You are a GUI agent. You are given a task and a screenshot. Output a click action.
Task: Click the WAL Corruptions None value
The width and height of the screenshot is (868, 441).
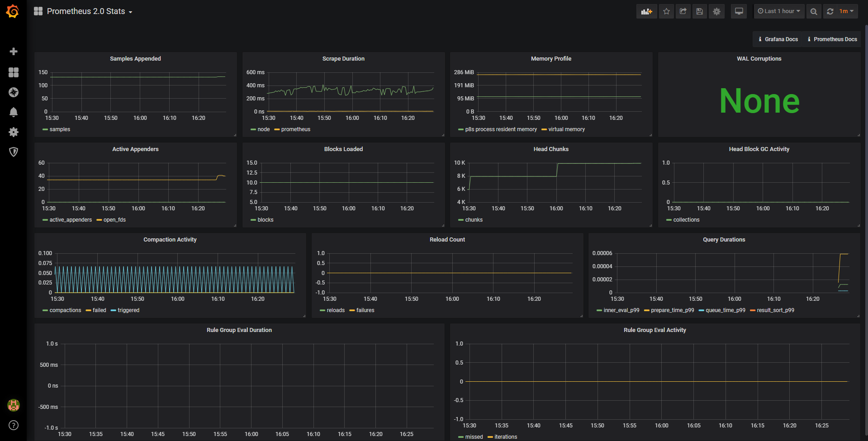pos(759,101)
